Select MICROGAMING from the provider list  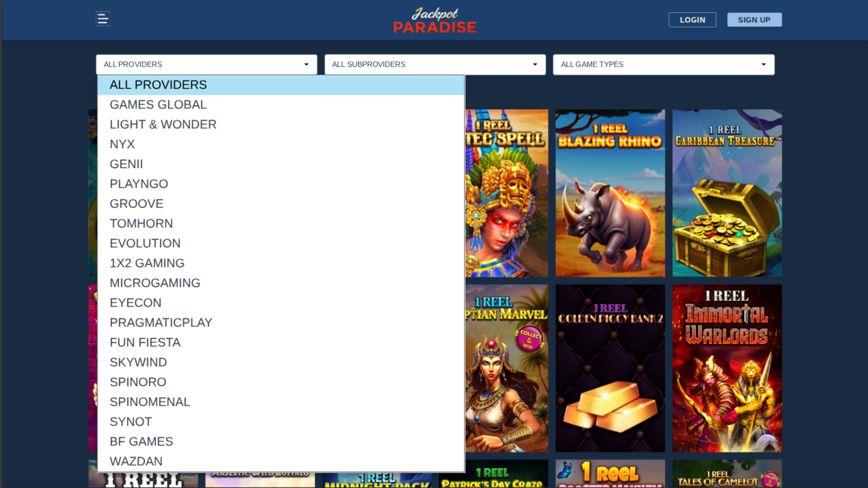tap(155, 282)
